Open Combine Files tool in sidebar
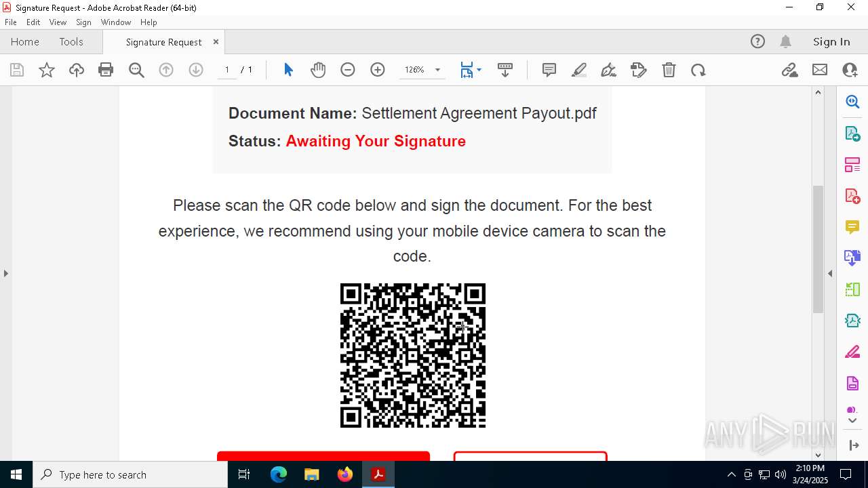Screen dimensions: 868x488 tap(852, 258)
